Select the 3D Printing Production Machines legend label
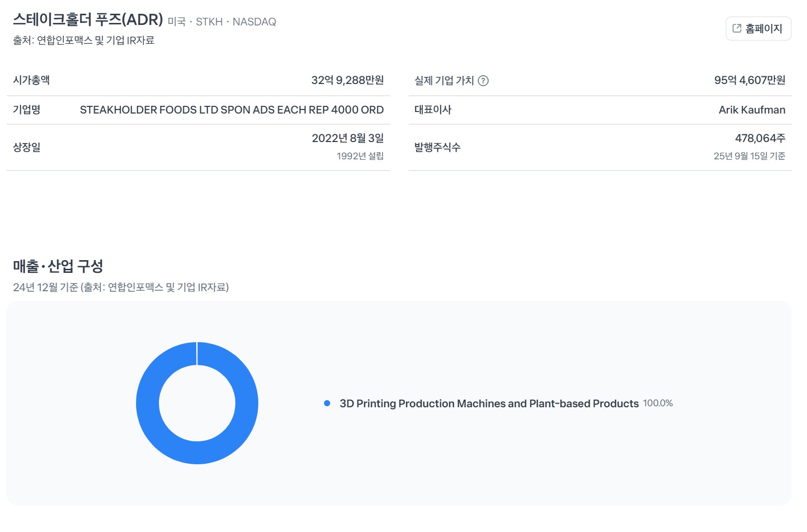 (489, 403)
